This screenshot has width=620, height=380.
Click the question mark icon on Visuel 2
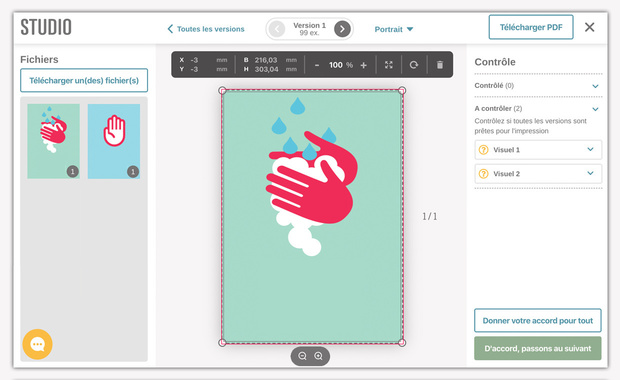pyautogui.click(x=484, y=174)
